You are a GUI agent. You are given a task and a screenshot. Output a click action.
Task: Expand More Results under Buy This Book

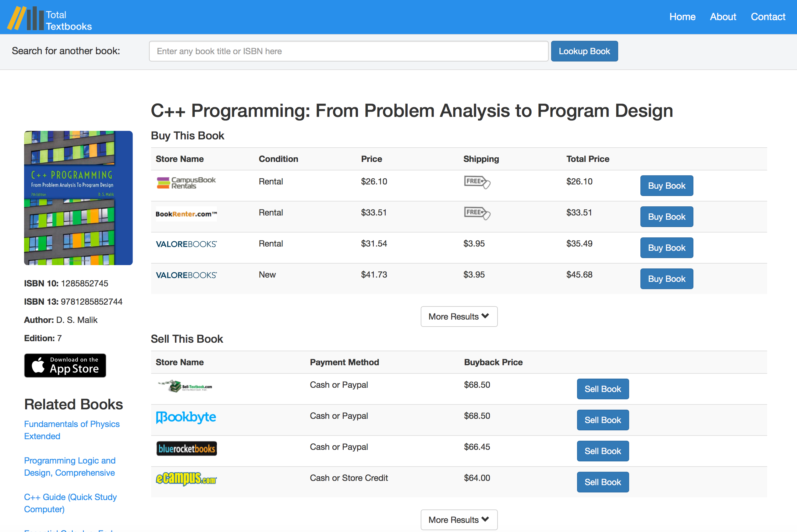[x=459, y=317]
